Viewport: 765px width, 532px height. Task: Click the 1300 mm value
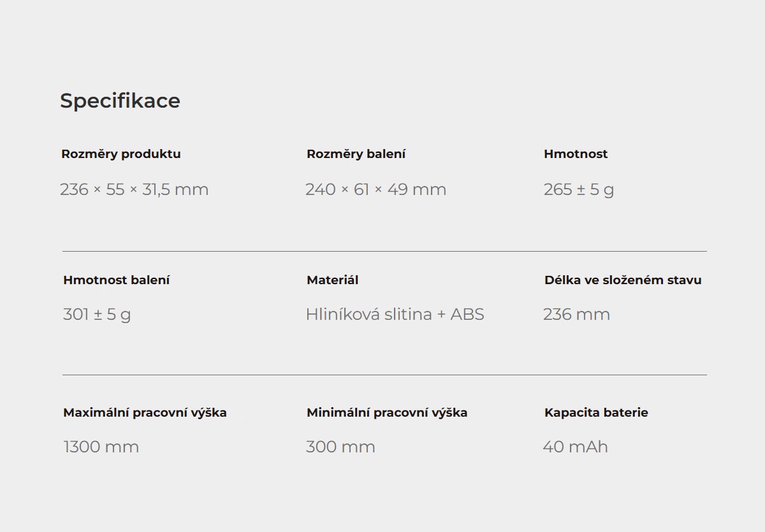(x=101, y=447)
